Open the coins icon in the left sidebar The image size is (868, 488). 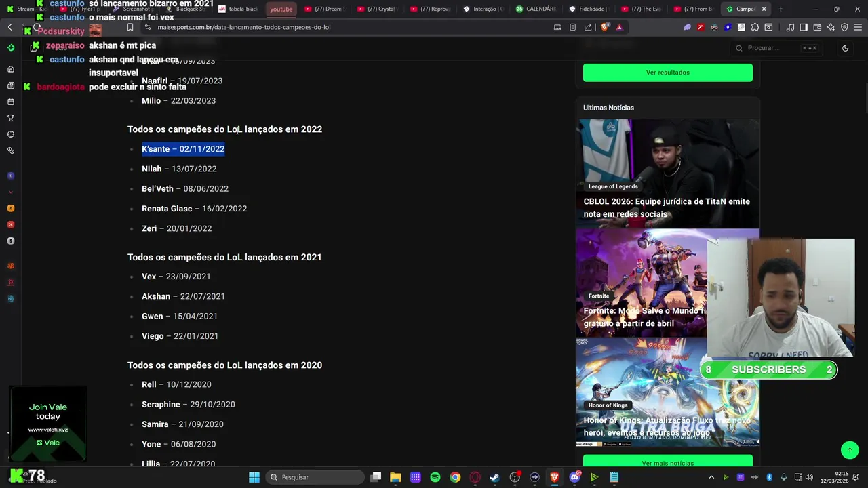pyautogui.click(x=10, y=150)
